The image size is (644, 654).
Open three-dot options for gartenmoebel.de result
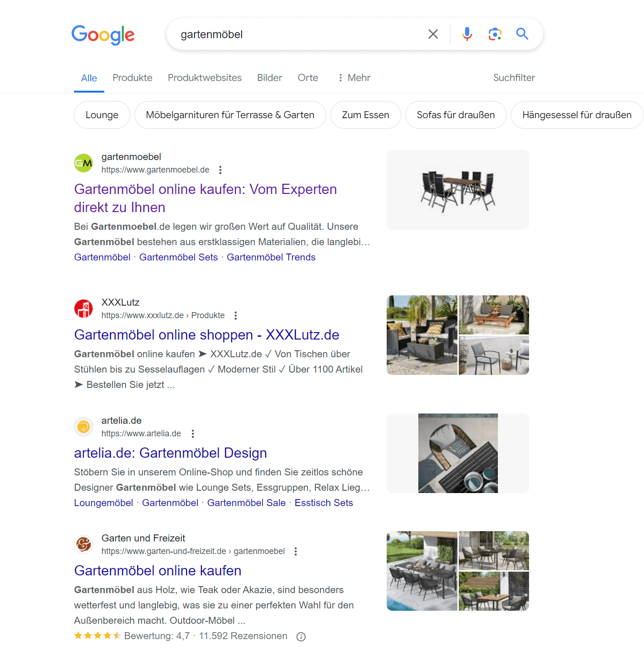point(220,170)
